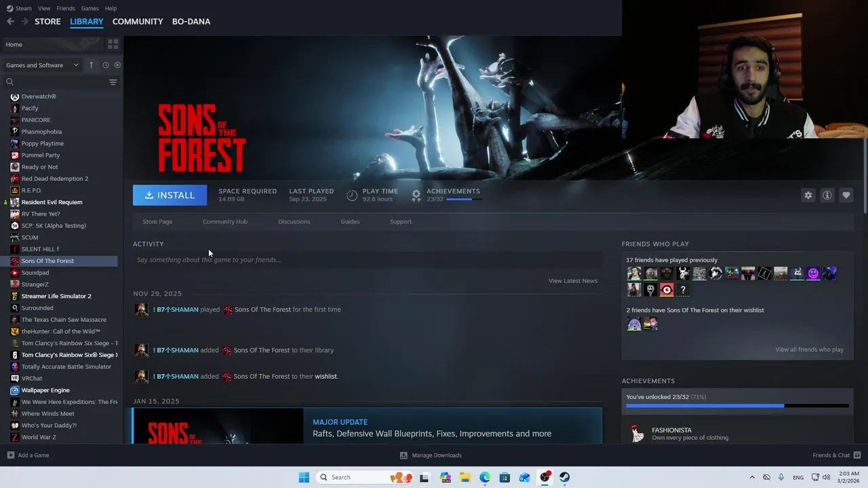This screenshot has width=868, height=488.
Task: Open the Friends menu
Action: 66,8
